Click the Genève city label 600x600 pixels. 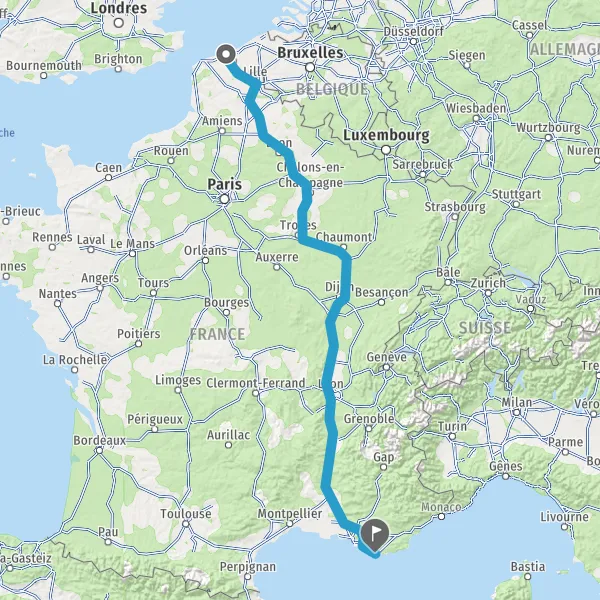[x=386, y=357]
